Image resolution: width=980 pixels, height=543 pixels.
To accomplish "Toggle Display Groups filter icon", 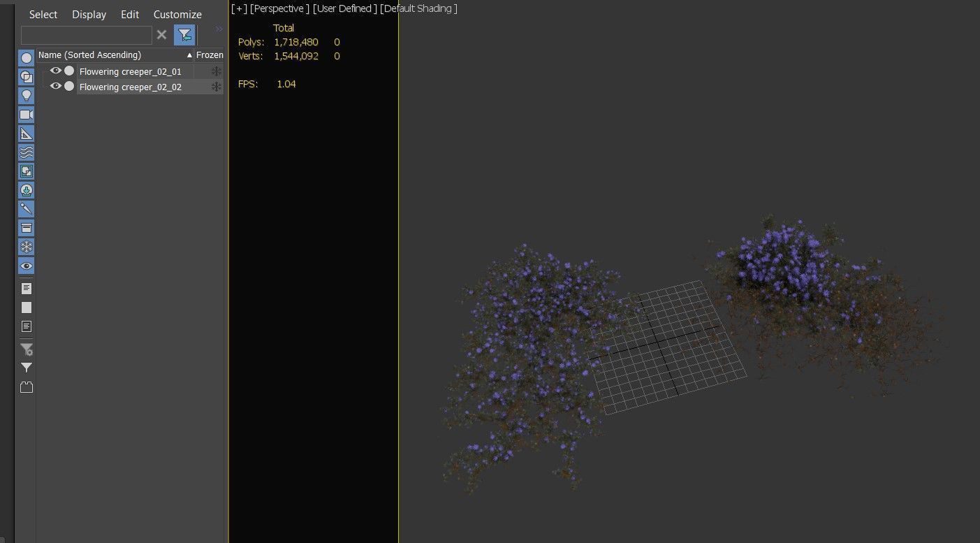I will click(27, 171).
